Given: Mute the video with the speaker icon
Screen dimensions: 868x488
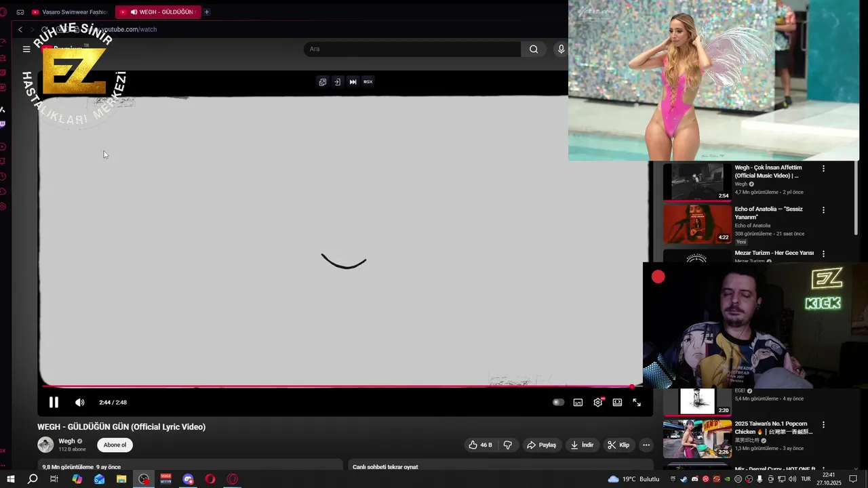Looking at the screenshot, I should point(79,403).
